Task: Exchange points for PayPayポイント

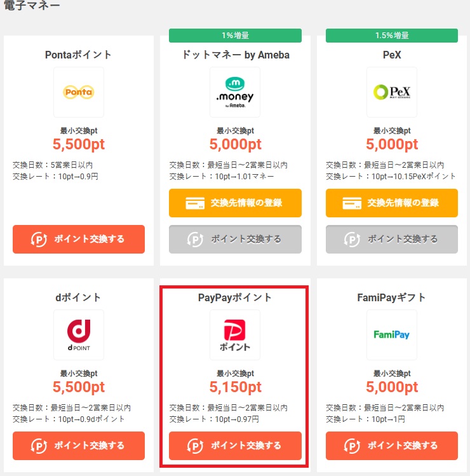Action: pyautogui.click(x=235, y=445)
